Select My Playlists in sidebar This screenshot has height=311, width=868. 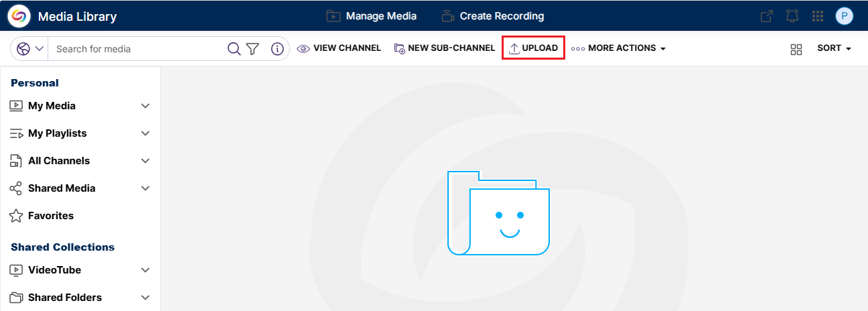[x=58, y=133]
